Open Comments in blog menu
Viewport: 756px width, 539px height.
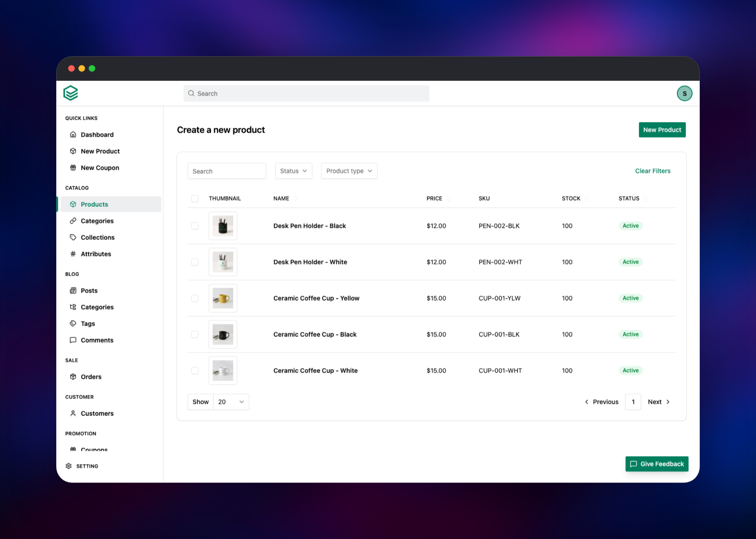pyautogui.click(x=97, y=340)
